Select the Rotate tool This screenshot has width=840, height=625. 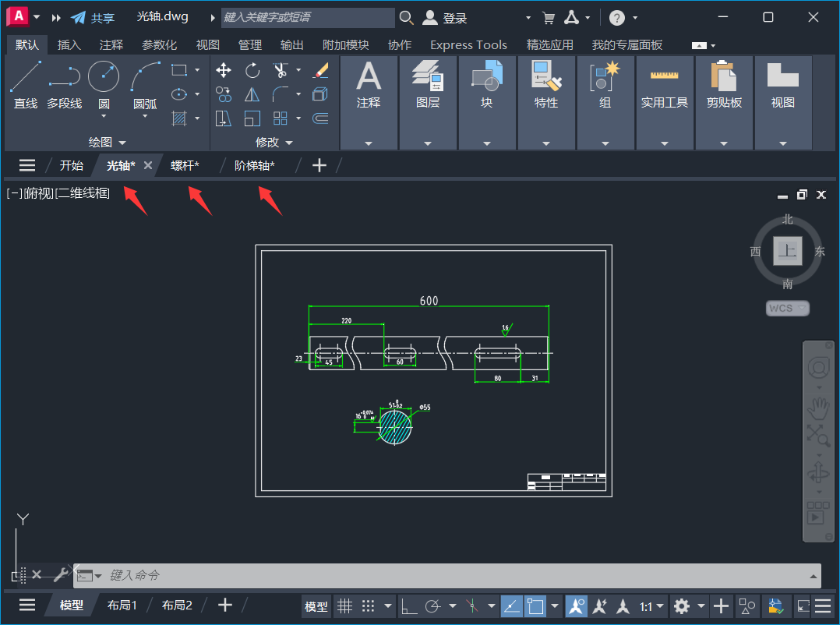(252, 70)
